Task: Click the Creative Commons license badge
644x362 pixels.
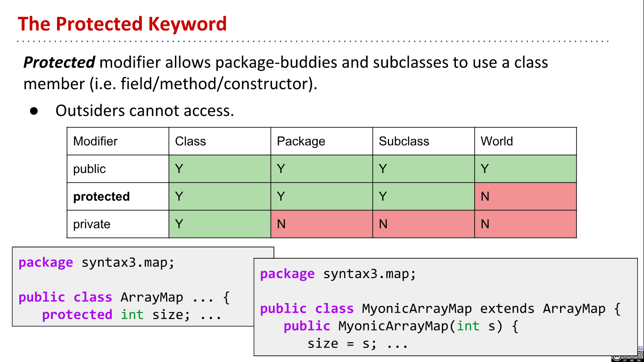Action: [627, 357]
